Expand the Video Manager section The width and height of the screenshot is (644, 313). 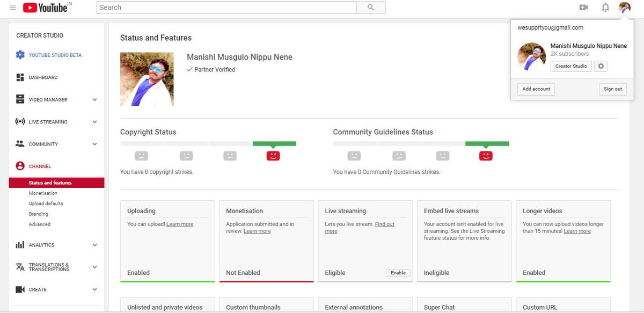coord(94,99)
